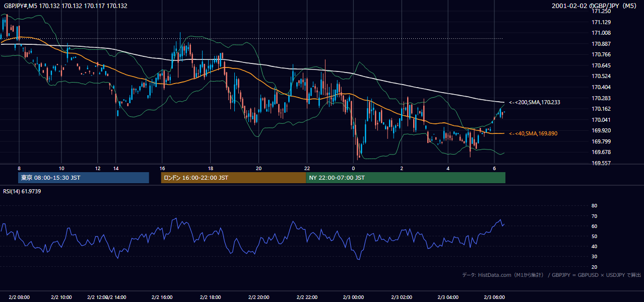Click hour label 6 on the price chart time axis
The height and width of the screenshot is (302, 644).
pyautogui.click(x=494, y=168)
